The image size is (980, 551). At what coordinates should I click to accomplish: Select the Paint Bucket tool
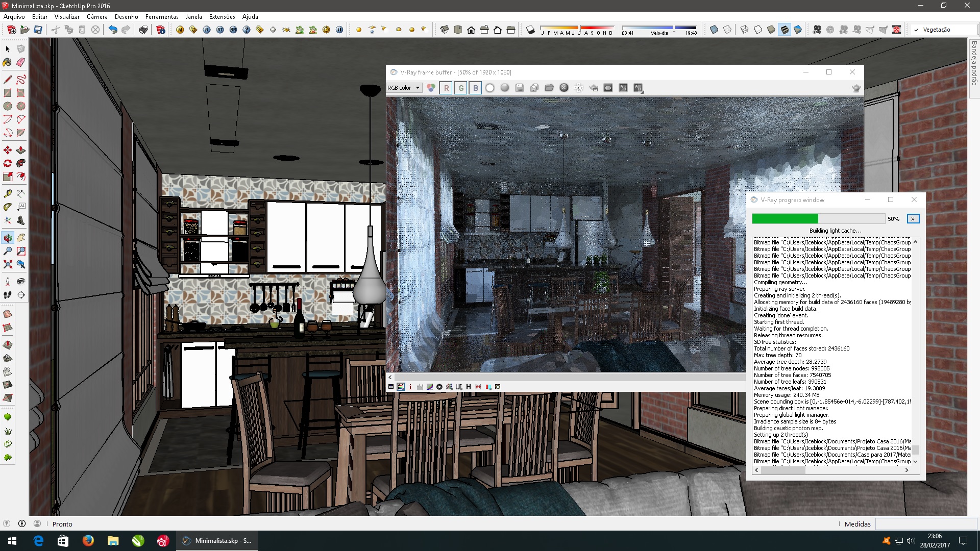[x=8, y=62]
